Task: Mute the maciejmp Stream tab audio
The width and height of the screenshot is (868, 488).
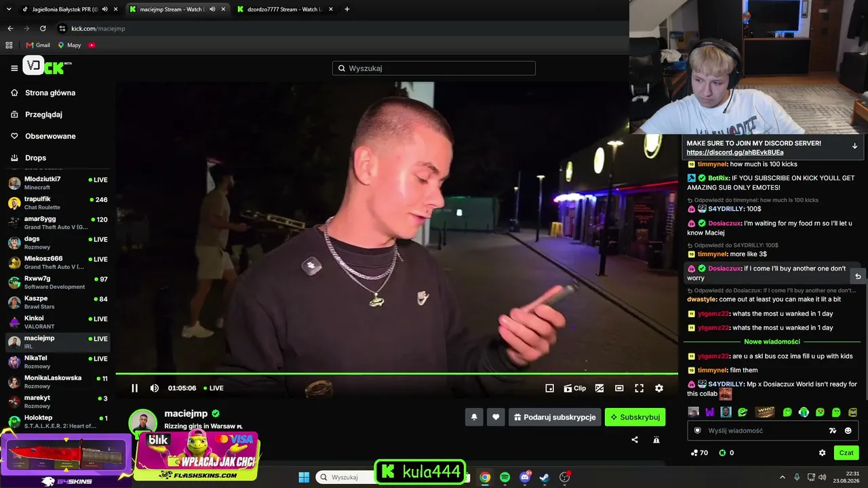Action: coord(213,9)
